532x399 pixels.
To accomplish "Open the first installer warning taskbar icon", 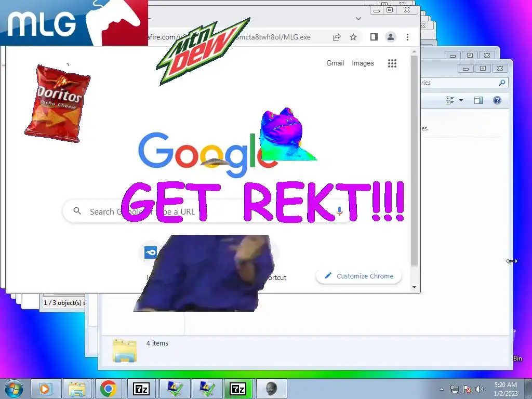I will pyautogui.click(x=174, y=389).
